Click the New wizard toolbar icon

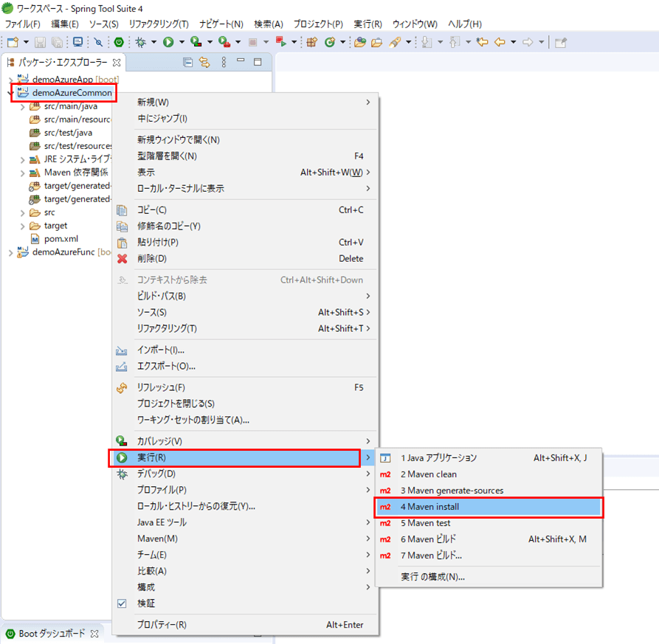(13, 42)
